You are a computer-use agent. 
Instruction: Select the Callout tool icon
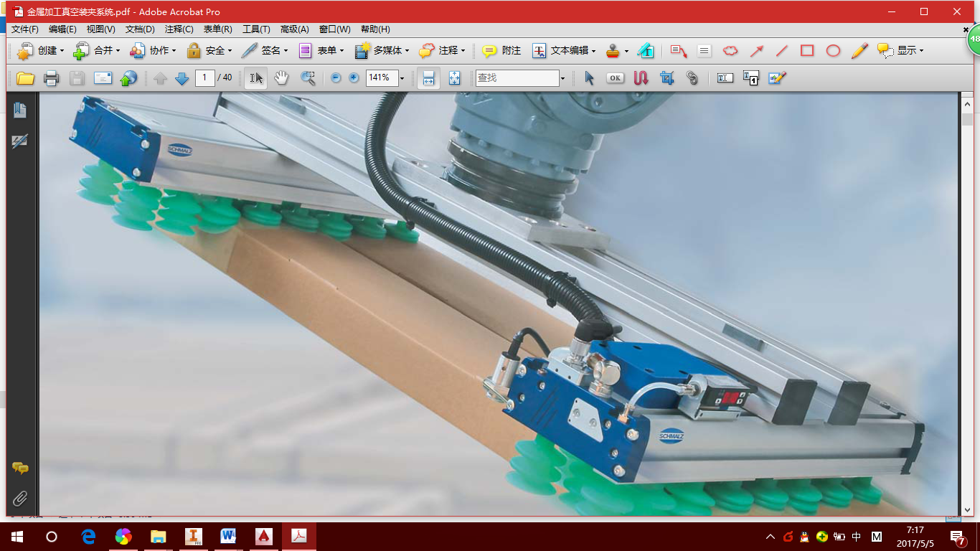tap(679, 51)
